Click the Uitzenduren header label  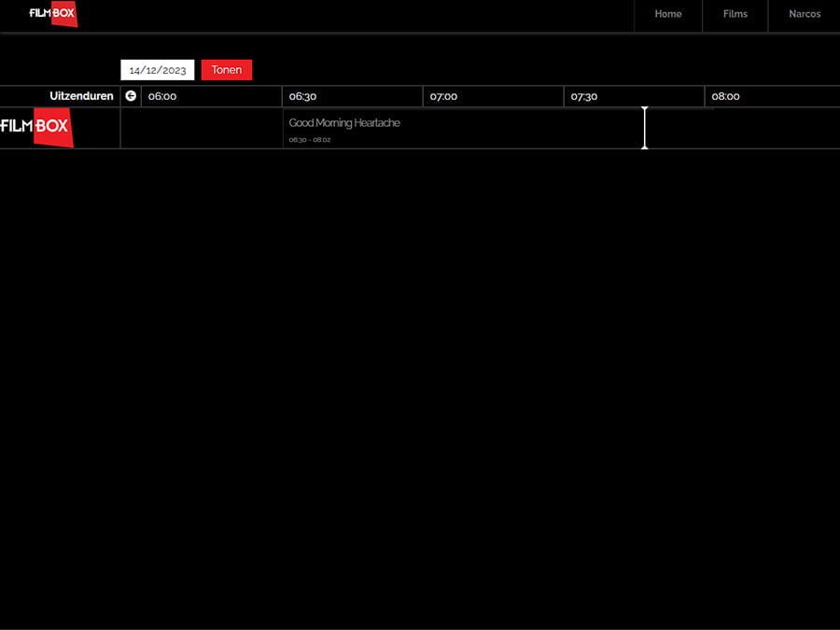pyautogui.click(x=81, y=95)
